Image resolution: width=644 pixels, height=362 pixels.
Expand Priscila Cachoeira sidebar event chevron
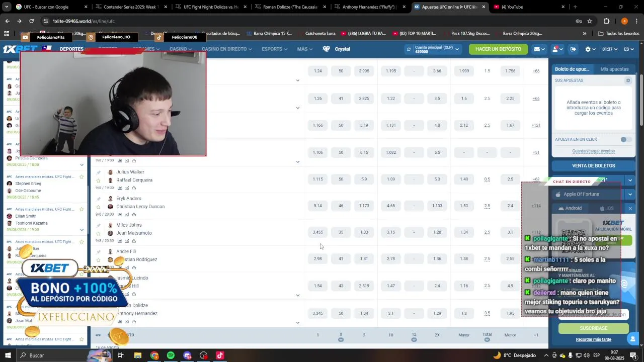click(82, 164)
